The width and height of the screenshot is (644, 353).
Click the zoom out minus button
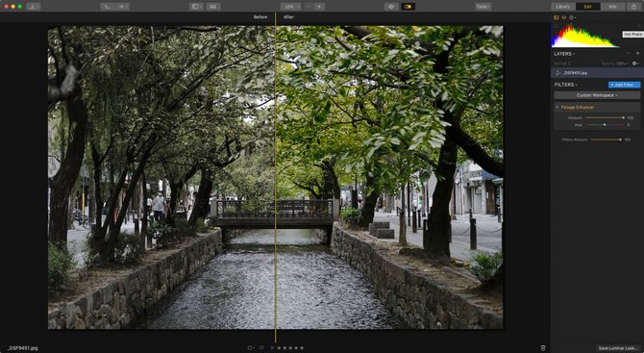pyautogui.click(x=309, y=7)
